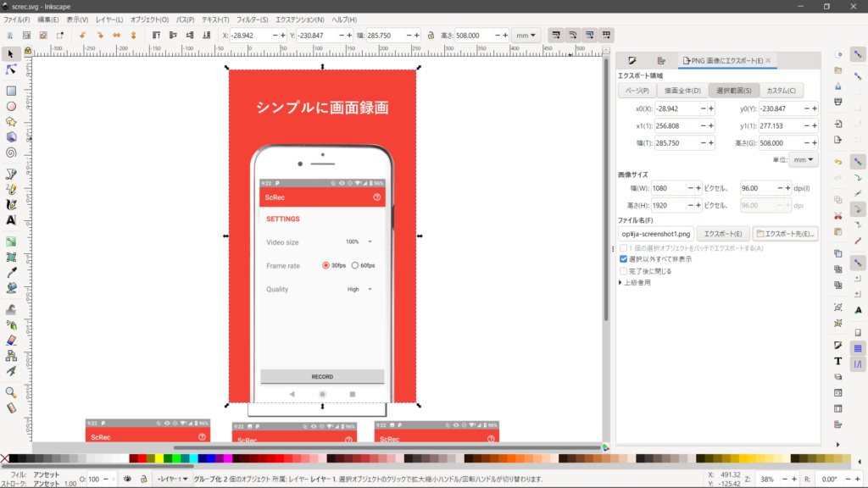
Task: Toggle layer visibility eye in status bar
Action: (x=127, y=480)
